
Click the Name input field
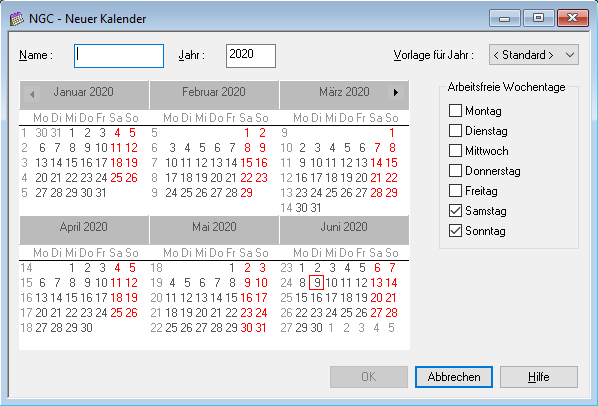click(x=119, y=56)
